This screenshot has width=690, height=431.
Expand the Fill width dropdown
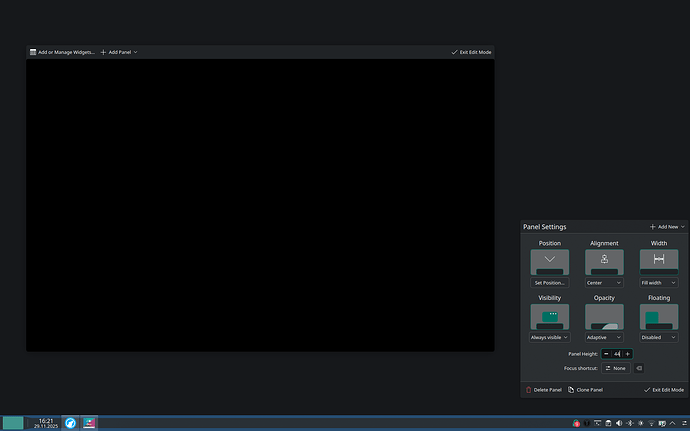coord(659,283)
